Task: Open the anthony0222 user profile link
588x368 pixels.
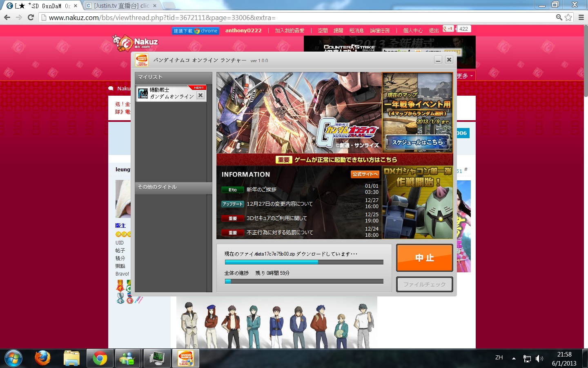Action: click(243, 30)
